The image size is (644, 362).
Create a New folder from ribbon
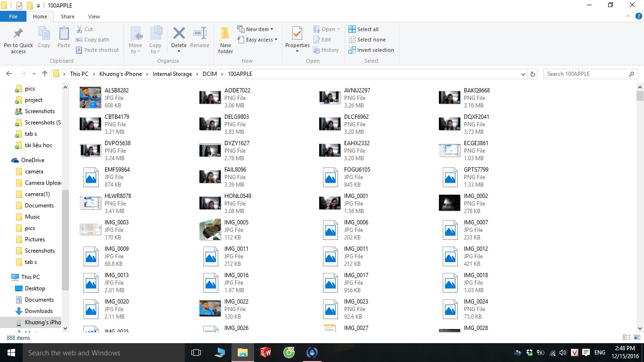[225, 40]
